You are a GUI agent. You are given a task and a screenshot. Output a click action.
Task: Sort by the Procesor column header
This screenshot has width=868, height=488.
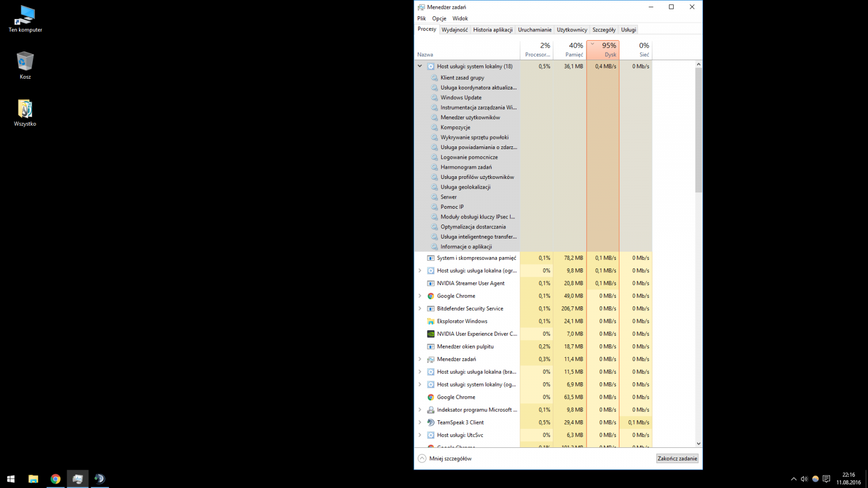[537, 49]
